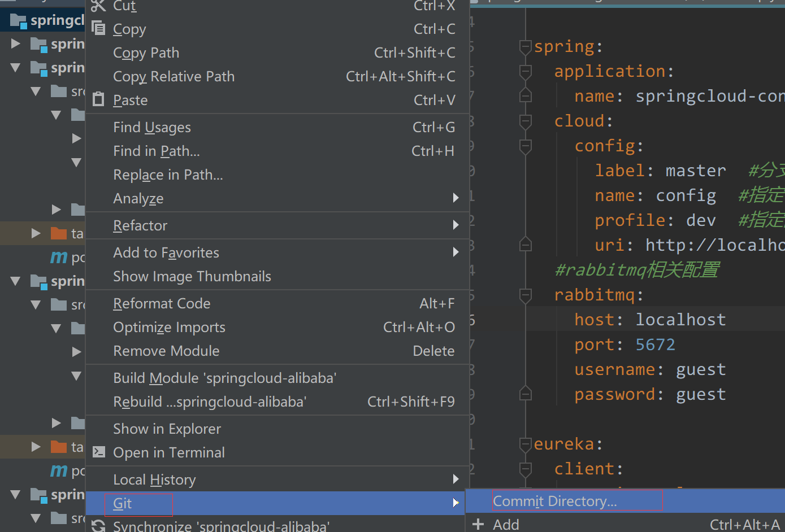This screenshot has height=532, width=785.
Task: Collapse the 'rabbitmq:' YAML block
Action: coord(526,295)
